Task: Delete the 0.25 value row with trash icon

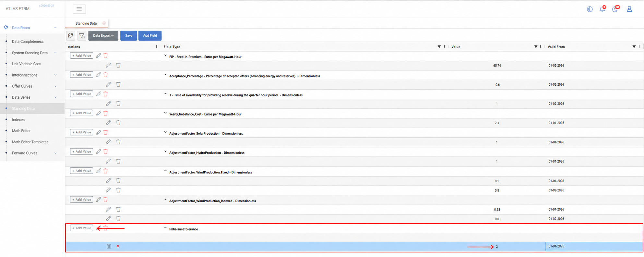Action: click(118, 209)
